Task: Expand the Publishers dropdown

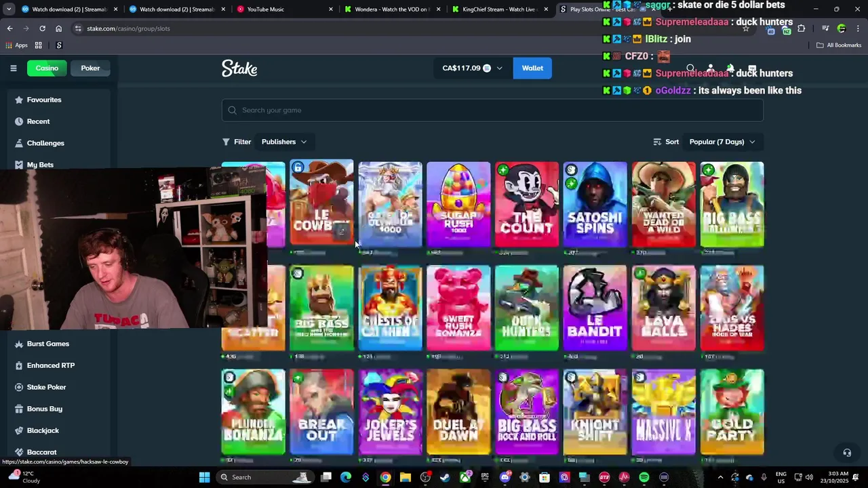Action: (284, 142)
